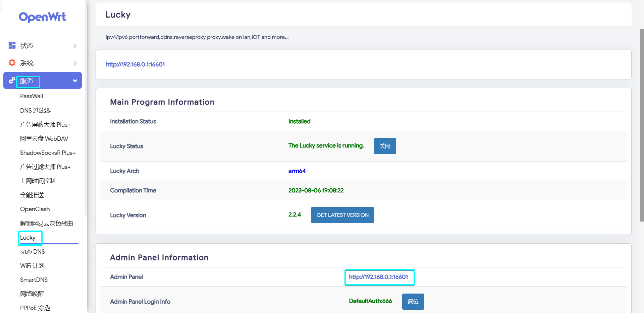The height and width of the screenshot is (313, 644).
Task: Select ShadowSocksR Plus+ service
Action: [48, 153]
